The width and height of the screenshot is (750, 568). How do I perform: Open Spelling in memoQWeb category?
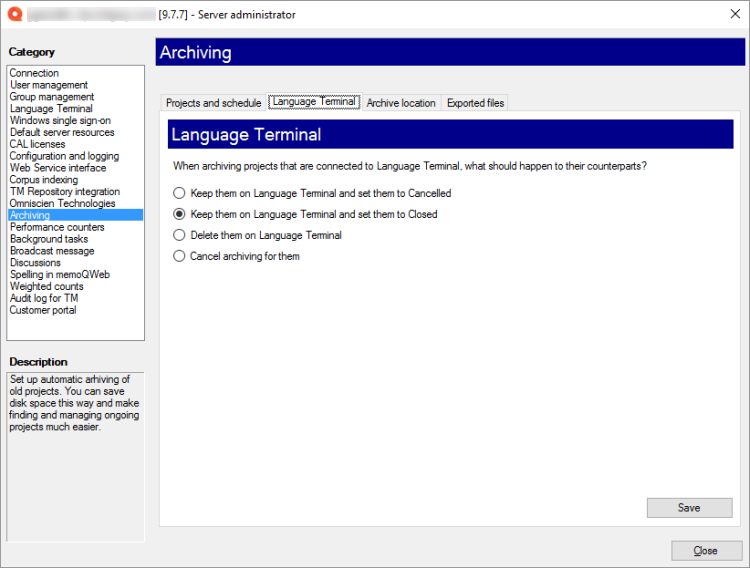76,274
